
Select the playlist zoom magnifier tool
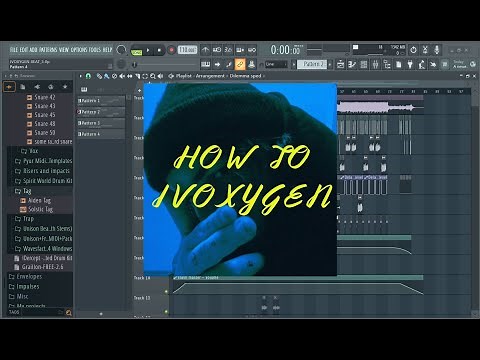click(x=153, y=76)
